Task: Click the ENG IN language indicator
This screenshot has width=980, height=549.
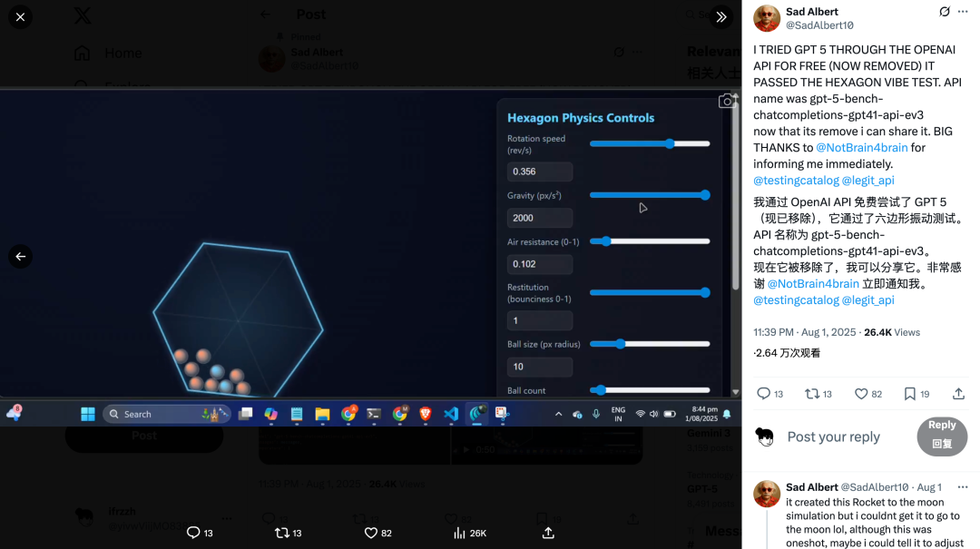Action: pos(618,414)
